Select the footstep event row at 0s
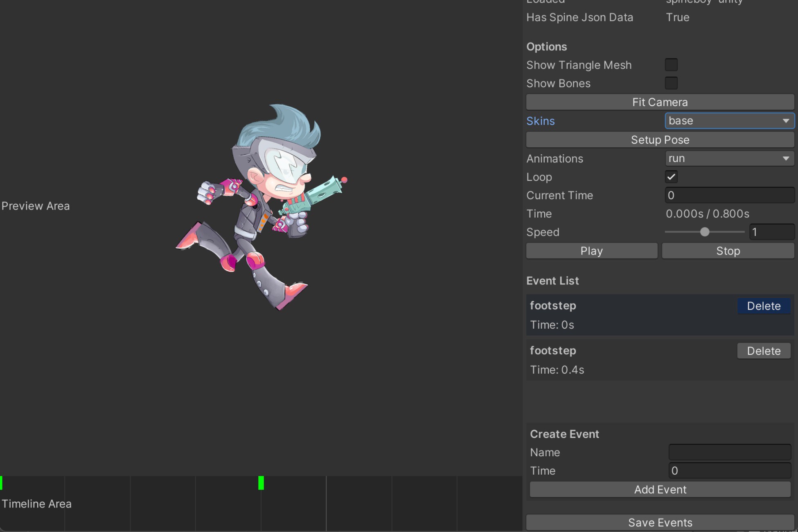Screen dimensions: 798x532 click(660, 315)
